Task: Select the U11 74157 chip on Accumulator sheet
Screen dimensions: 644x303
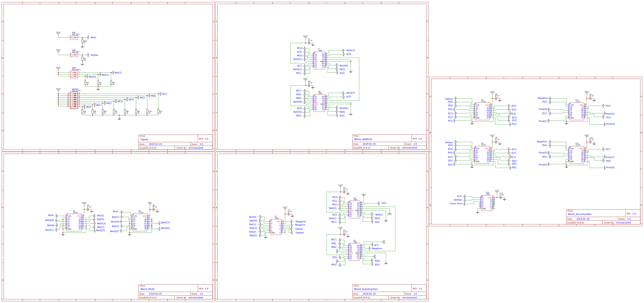Action: [x=576, y=111]
